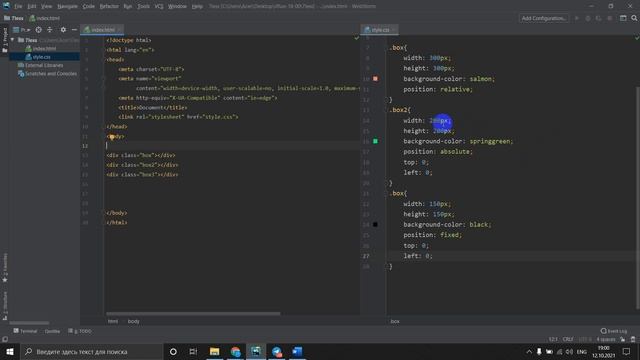Open Word from taskbar
This screenshot has height=360, width=640.
click(x=298, y=351)
